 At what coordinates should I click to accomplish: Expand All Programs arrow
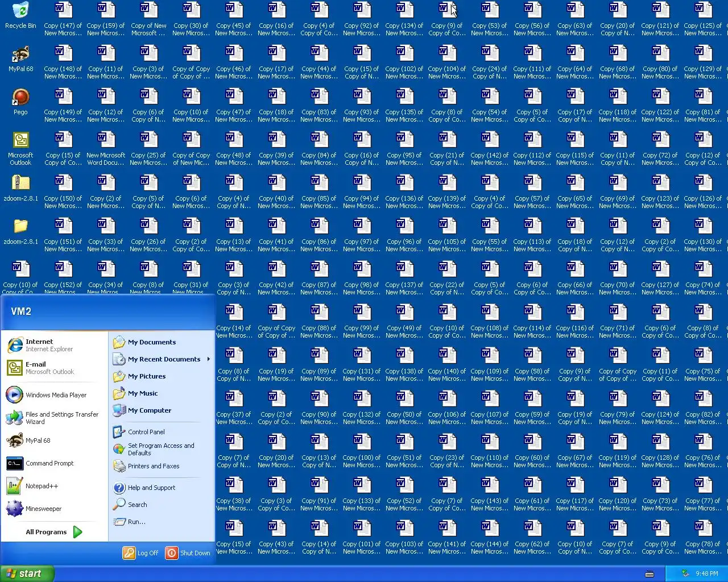coord(77,532)
